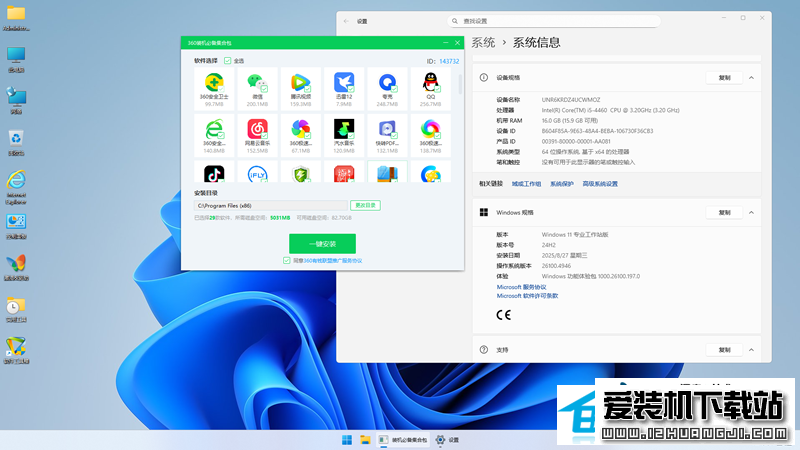Click the 24H2 version number value
Screen dimensions: 800x450
[548, 245]
